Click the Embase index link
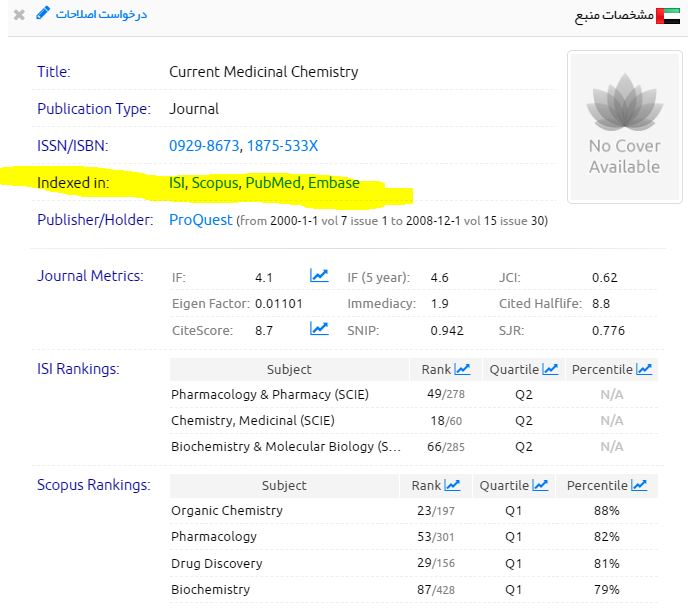 point(333,183)
